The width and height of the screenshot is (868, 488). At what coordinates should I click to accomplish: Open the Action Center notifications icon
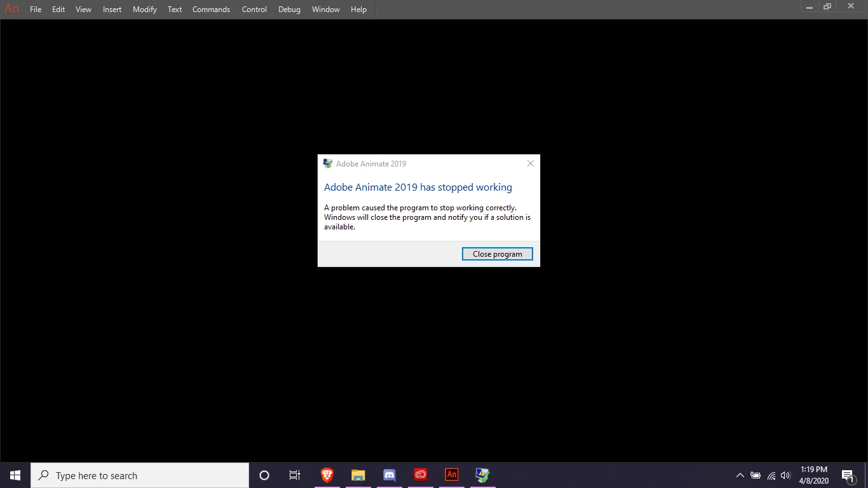pos(848,475)
